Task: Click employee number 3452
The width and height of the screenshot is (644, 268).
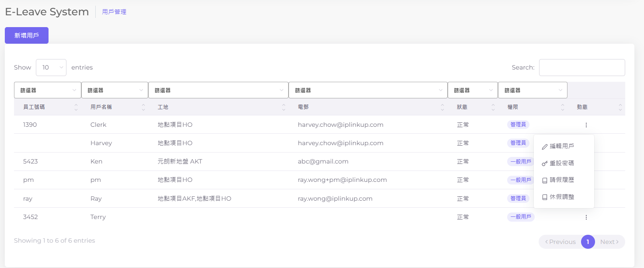Action: [31, 217]
